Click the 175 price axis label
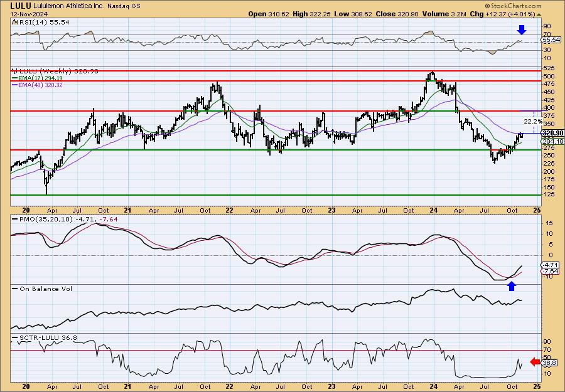565x392 pixels. (549, 179)
